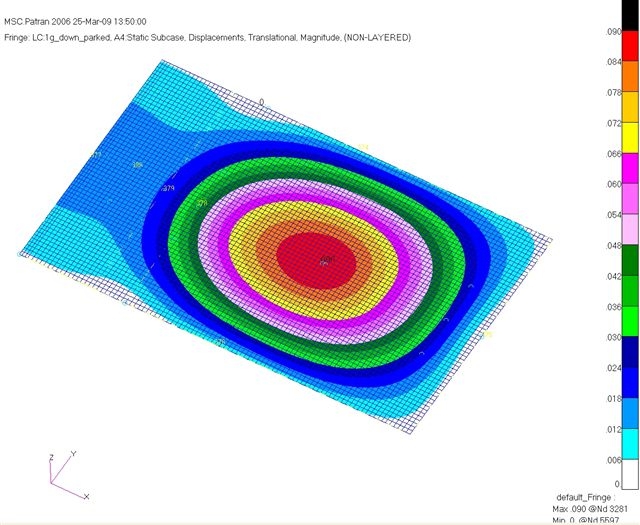This screenshot has height=525, width=640.
Task: Click the X axis label of the triad
Action: tap(87, 497)
